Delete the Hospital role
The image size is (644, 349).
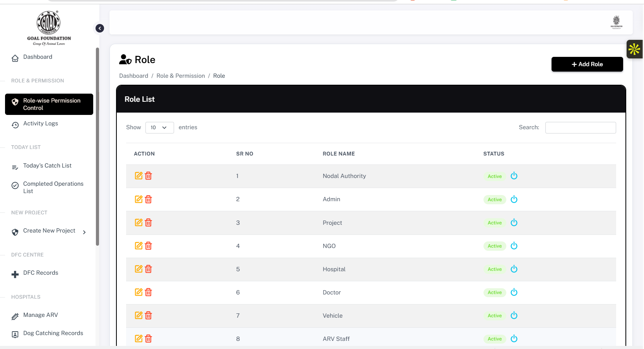tap(149, 269)
